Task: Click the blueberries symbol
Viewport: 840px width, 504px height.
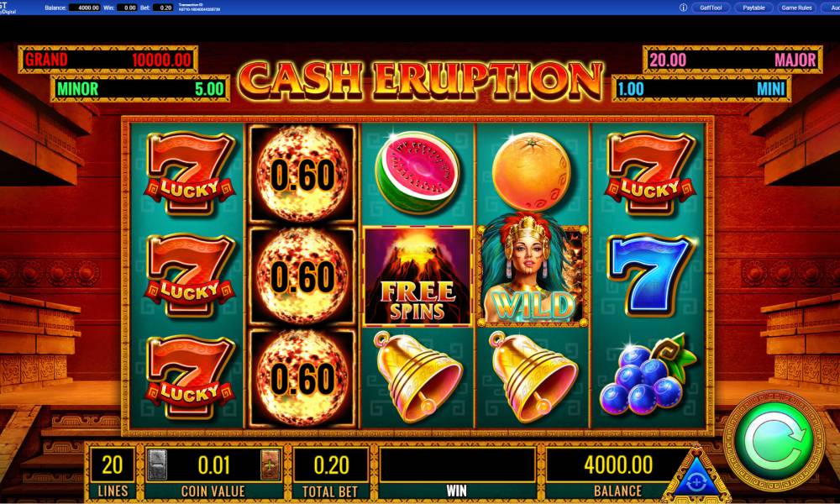Action: tap(648, 374)
